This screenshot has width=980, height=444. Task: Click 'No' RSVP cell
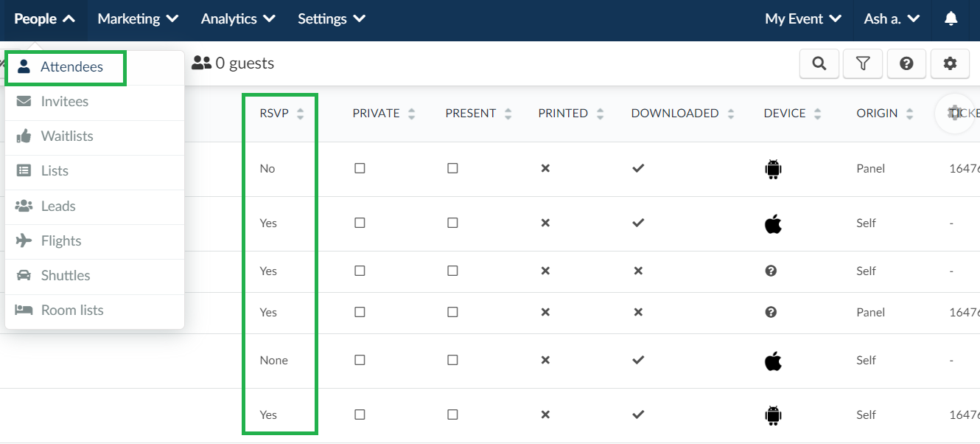[267, 169]
